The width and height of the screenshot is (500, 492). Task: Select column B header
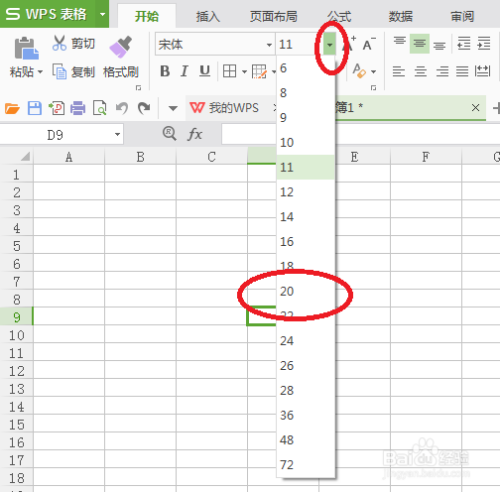(140, 157)
